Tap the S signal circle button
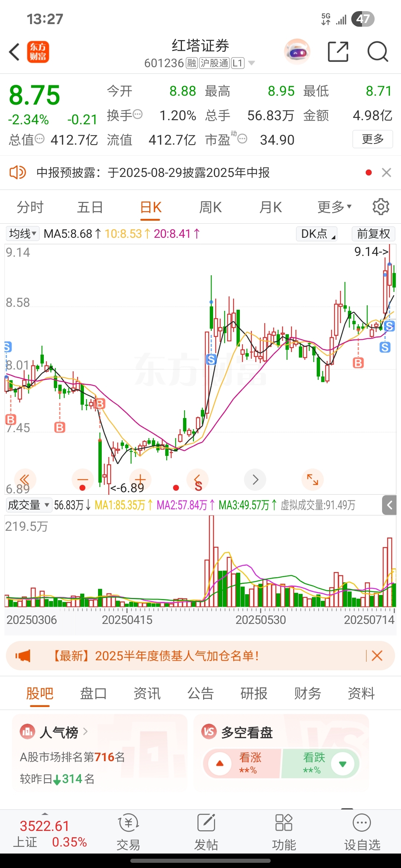 tap(198, 480)
